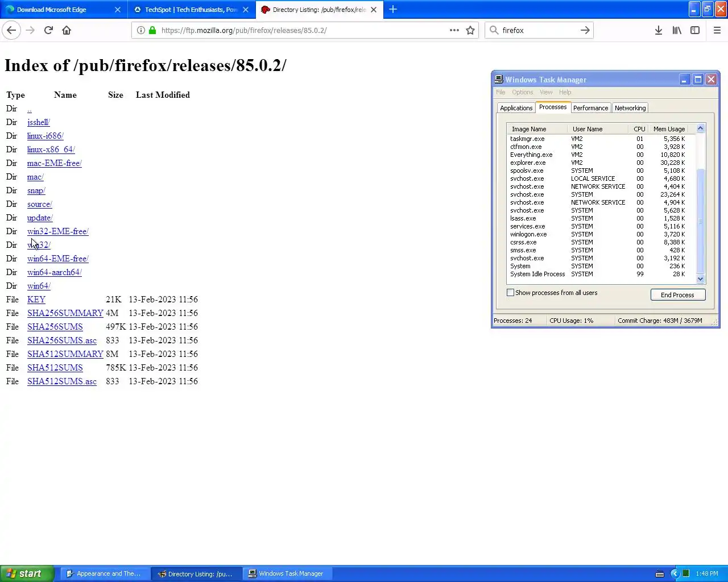This screenshot has width=728, height=582.
Task: Switch to Directory Listing taskbar item
Action: coord(196,573)
